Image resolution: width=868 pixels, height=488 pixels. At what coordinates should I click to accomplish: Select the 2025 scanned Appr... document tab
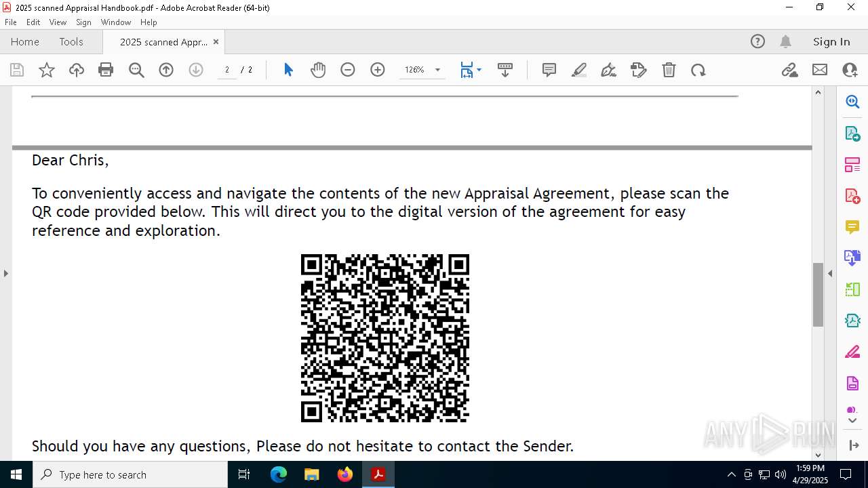point(163,41)
